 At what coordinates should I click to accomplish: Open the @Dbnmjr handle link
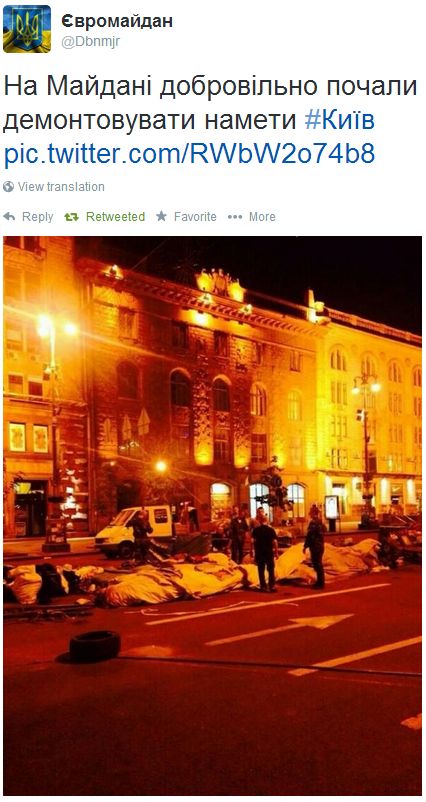pos(91,42)
